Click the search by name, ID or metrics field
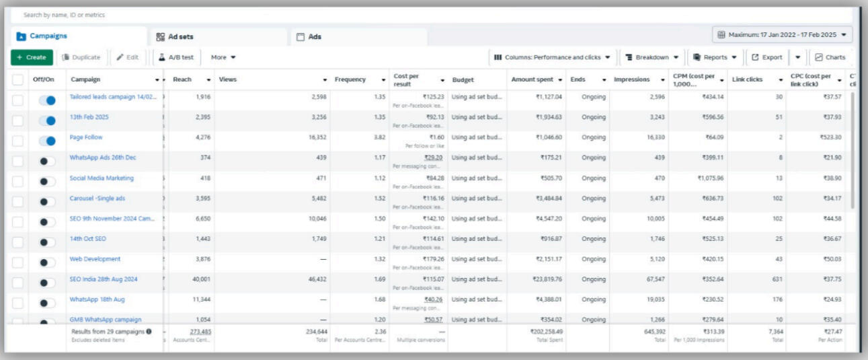 pyautogui.click(x=430, y=15)
